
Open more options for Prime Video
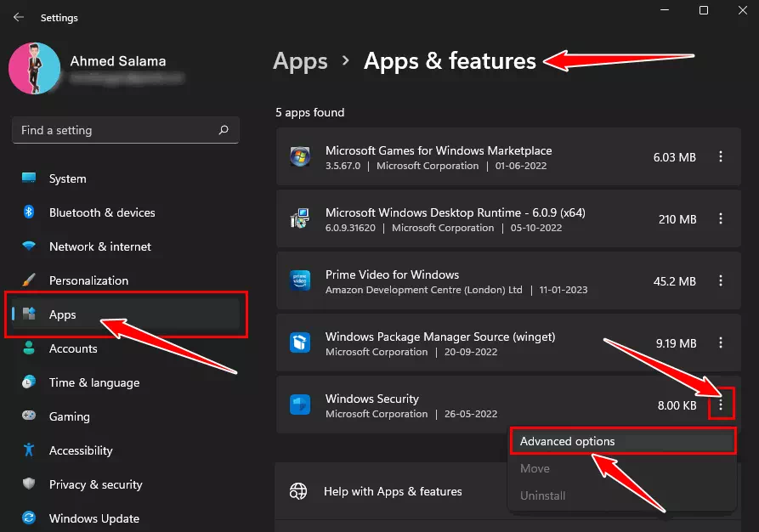click(720, 280)
